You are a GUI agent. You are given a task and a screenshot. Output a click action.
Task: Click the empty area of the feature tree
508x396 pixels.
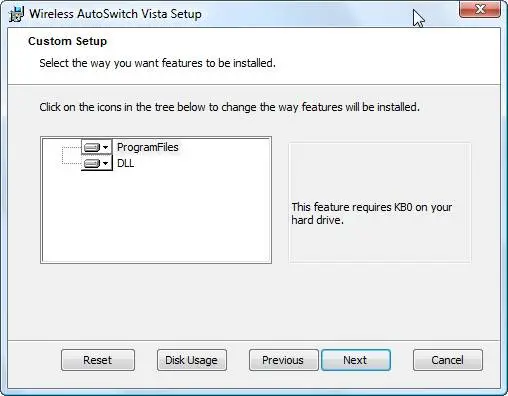[156, 217]
